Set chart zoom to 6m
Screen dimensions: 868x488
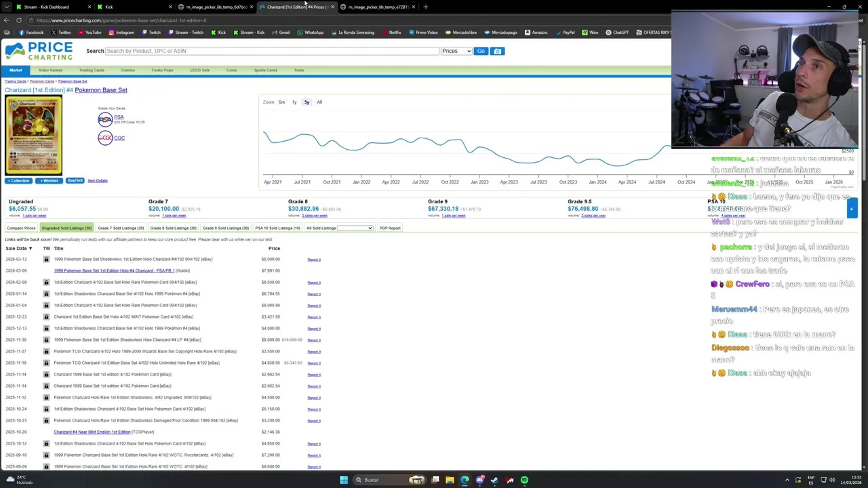281,102
